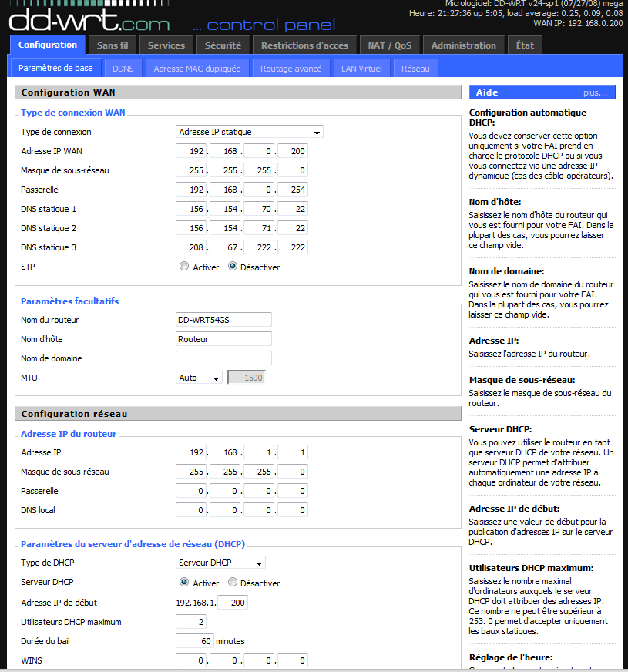The width and height of the screenshot is (628, 672).
Task: Click DNS statique 2 third octet 71
Action: (x=259, y=228)
